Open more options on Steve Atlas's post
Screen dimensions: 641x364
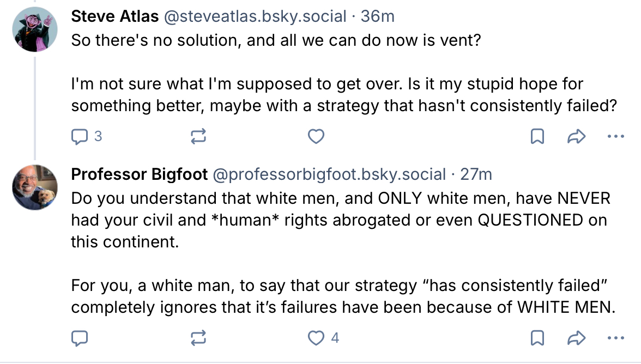tap(616, 136)
